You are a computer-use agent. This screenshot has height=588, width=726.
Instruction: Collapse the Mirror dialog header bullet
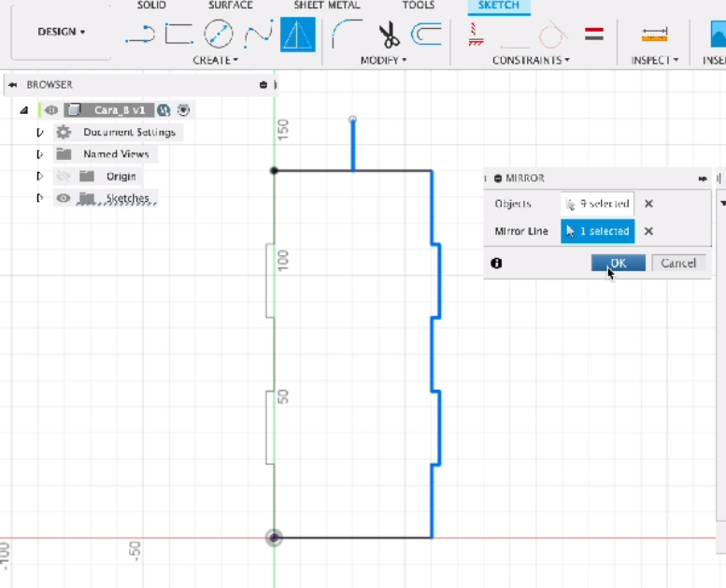tap(498, 179)
